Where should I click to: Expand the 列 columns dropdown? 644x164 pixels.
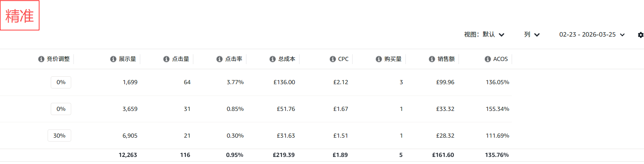pos(531,35)
